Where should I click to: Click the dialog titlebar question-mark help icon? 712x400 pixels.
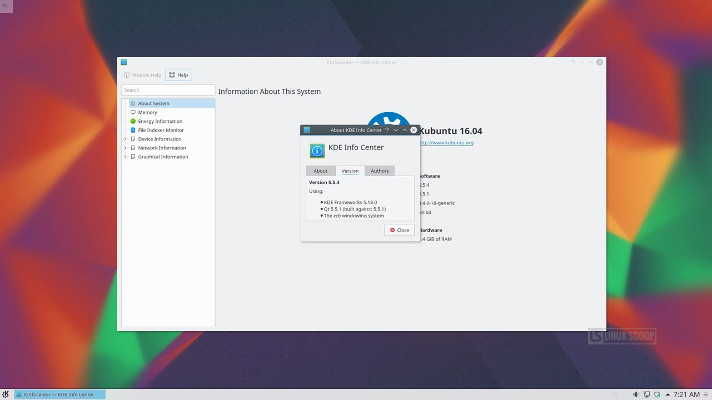387,130
